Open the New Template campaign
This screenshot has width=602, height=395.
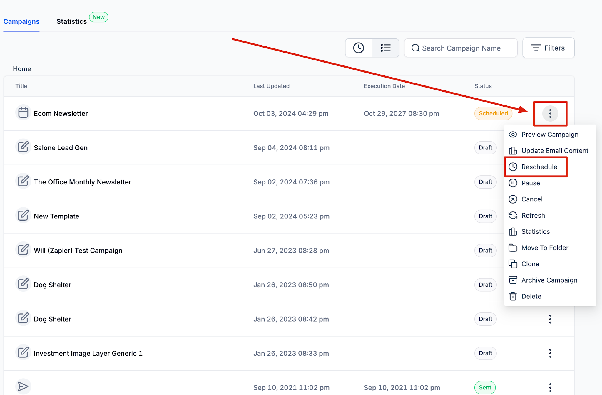(x=56, y=217)
